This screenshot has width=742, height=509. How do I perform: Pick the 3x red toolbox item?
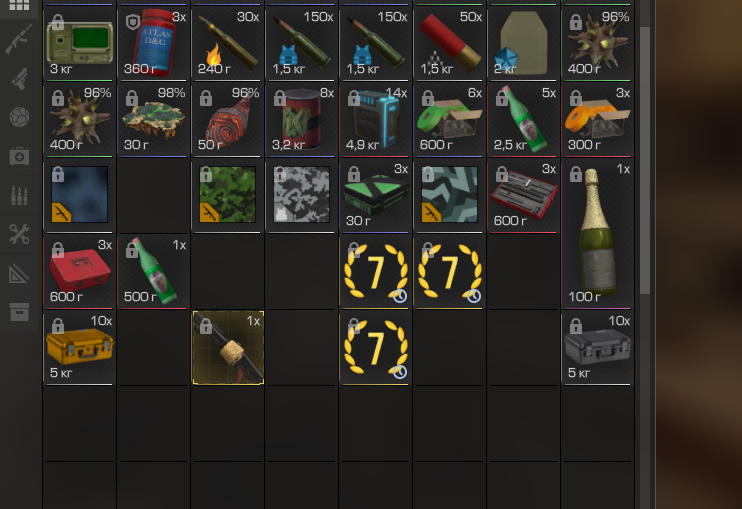(80, 271)
